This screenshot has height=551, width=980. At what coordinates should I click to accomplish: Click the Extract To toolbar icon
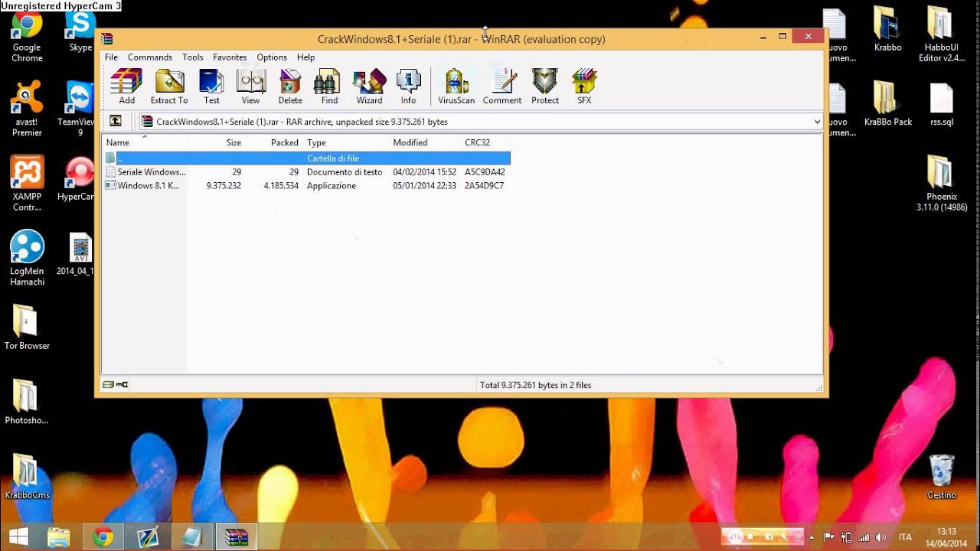(169, 86)
